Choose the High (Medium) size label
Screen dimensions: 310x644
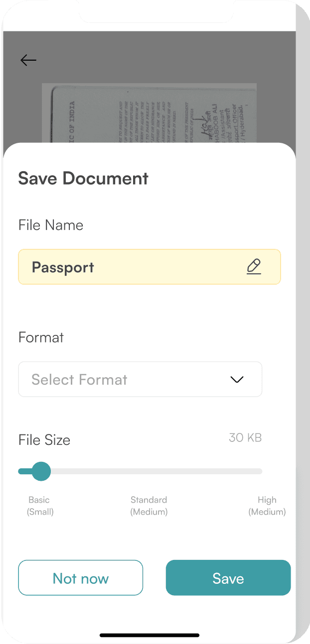click(267, 506)
